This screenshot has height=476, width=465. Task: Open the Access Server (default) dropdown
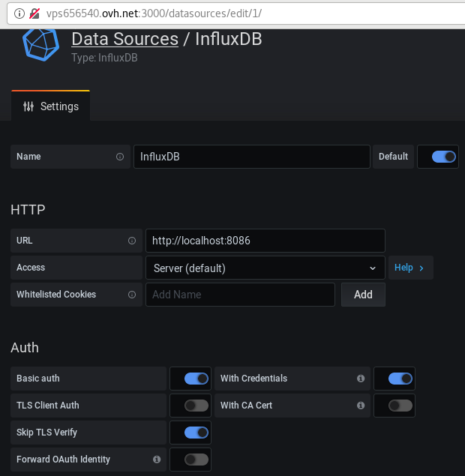265,268
